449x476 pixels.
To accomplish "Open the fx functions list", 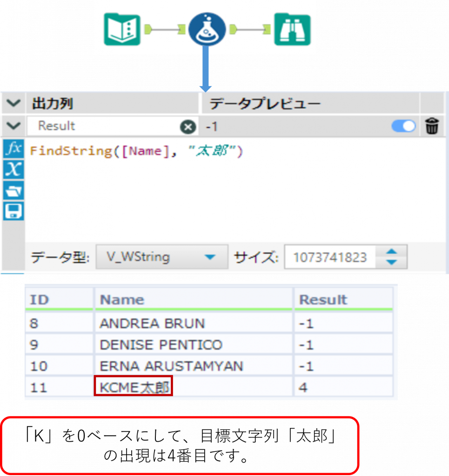I will pyautogui.click(x=13, y=149).
